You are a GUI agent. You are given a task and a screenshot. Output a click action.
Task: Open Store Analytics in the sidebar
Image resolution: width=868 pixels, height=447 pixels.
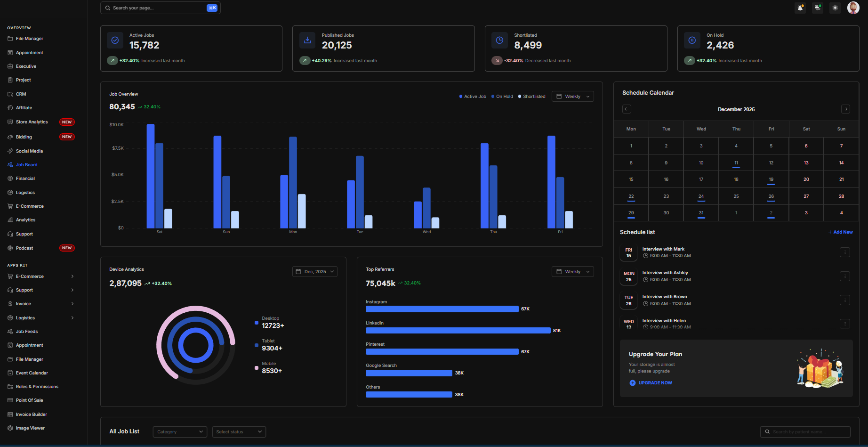click(x=32, y=122)
